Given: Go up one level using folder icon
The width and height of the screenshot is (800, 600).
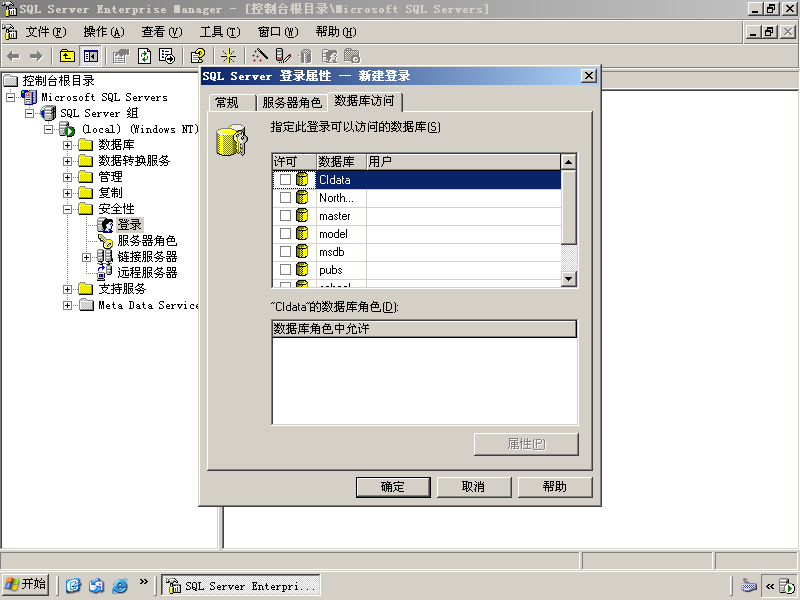Looking at the screenshot, I should click(67, 56).
